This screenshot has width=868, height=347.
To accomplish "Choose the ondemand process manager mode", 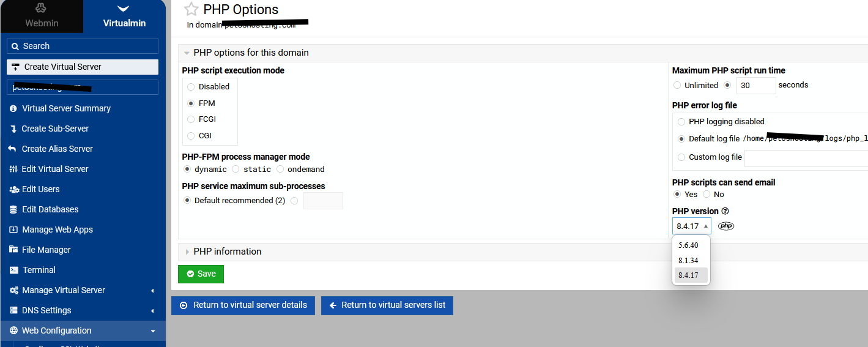I will point(281,169).
